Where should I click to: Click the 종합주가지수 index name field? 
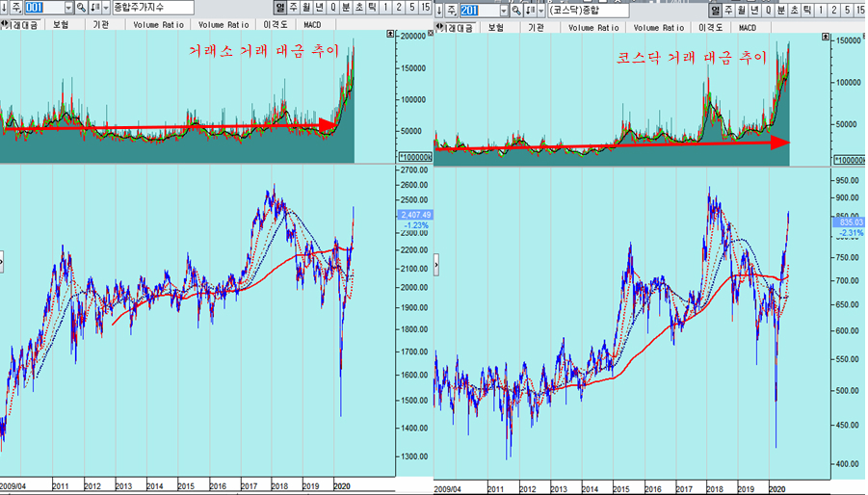pos(153,9)
